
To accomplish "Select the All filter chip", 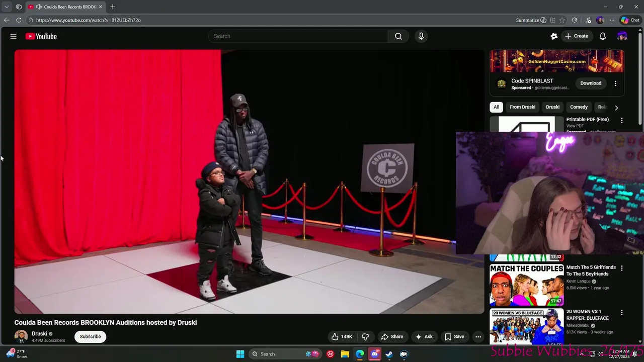I will [x=496, y=107].
